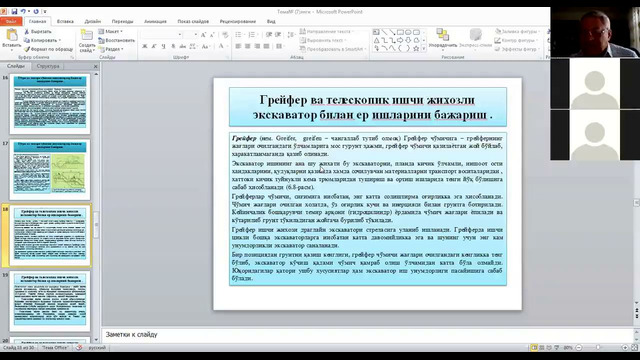The height and width of the screenshot is (360, 640).
Task: Open the font name combo box
Action: pyautogui.click(x=161, y=35)
